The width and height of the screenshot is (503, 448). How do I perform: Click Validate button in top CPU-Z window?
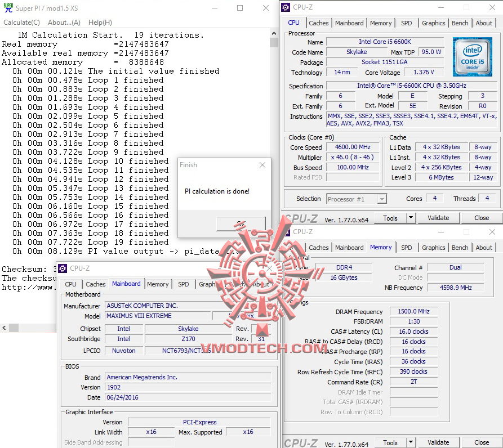tap(438, 218)
